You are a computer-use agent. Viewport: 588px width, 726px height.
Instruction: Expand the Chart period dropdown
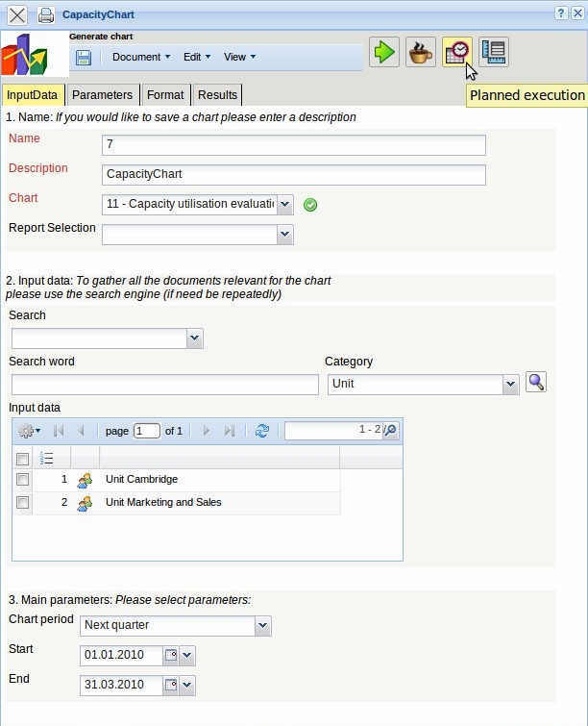pyautogui.click(x=263, y=625)
